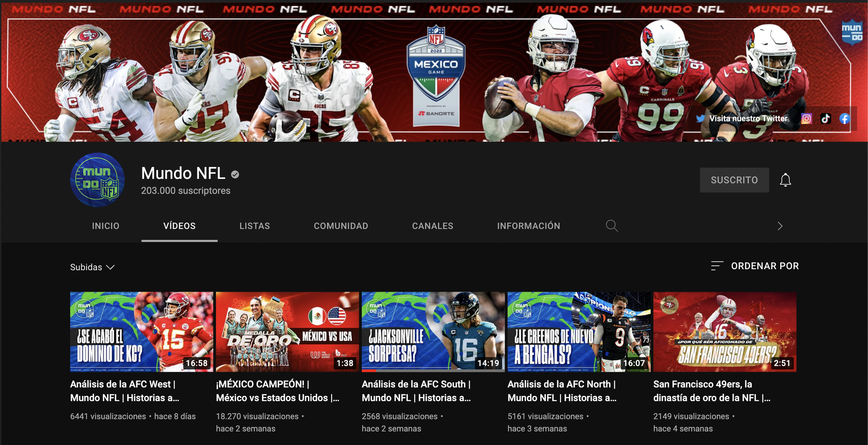This screenshot has width=868, height=445.
Task: Click the right chevron in the tab bar
Action: click(x=781, y=226)
